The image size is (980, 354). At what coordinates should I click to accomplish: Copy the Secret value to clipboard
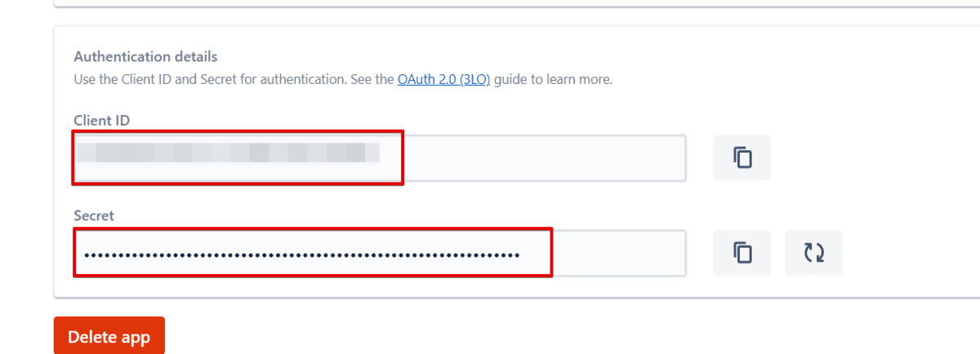(742, 253)
